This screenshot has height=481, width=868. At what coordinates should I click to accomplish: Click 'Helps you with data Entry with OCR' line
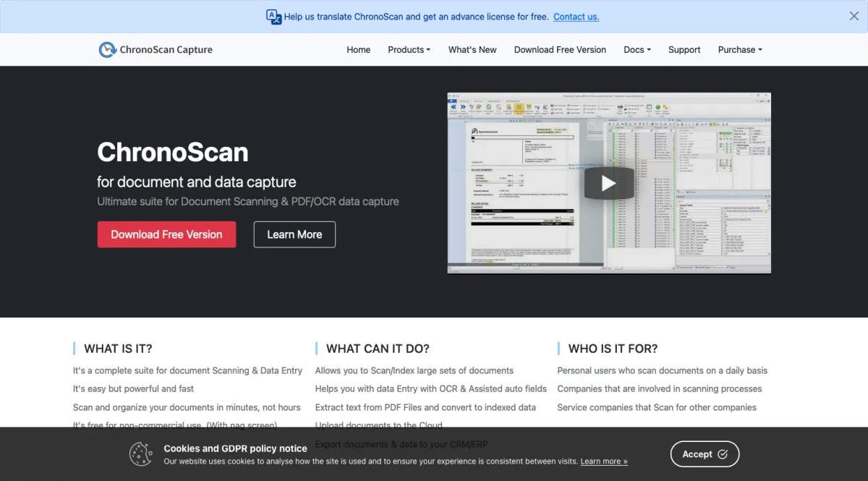431,388
